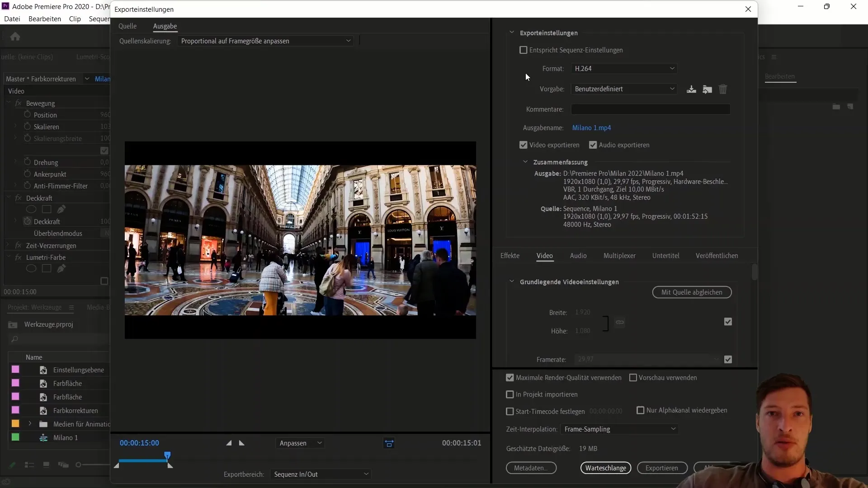This screenshot has height=488, width=868.
Task: Switch to the Ausgabe tab
Action: 165,26
